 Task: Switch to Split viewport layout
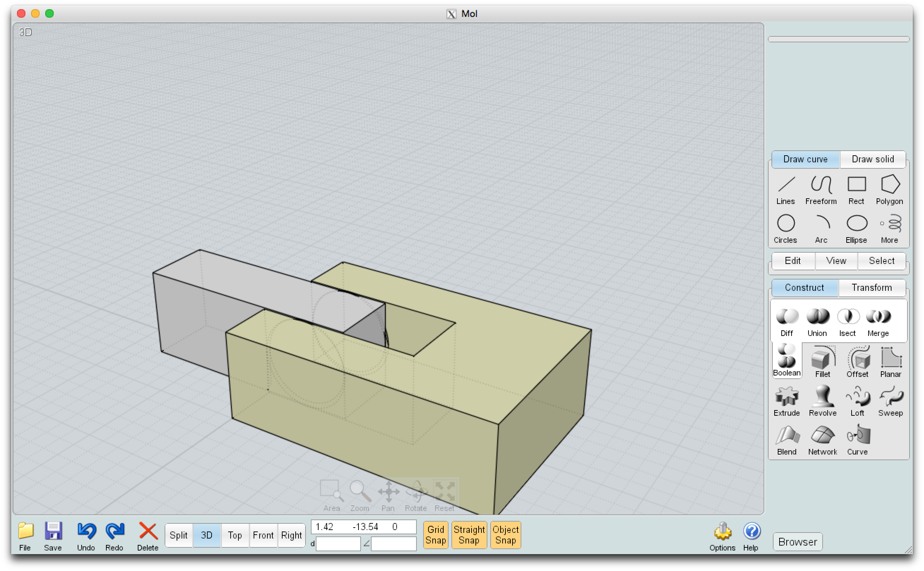[x=178, y=535]
